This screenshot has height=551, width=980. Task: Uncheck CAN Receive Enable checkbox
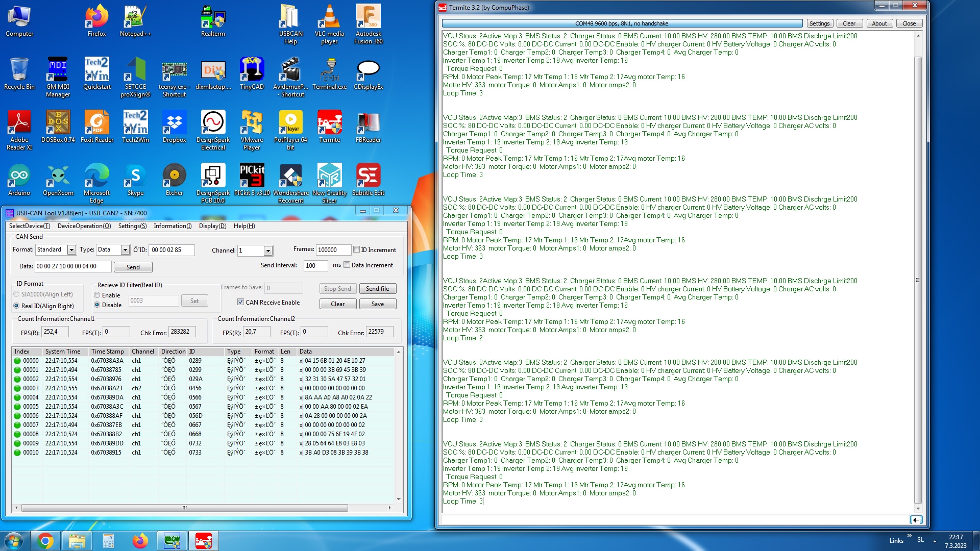coord(240,302)
